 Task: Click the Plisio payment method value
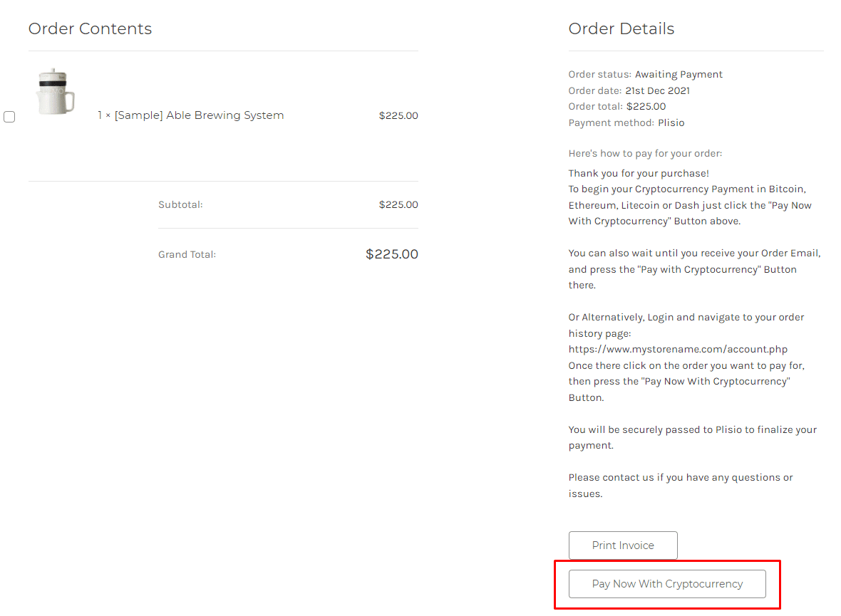click(x=671, y=122)
